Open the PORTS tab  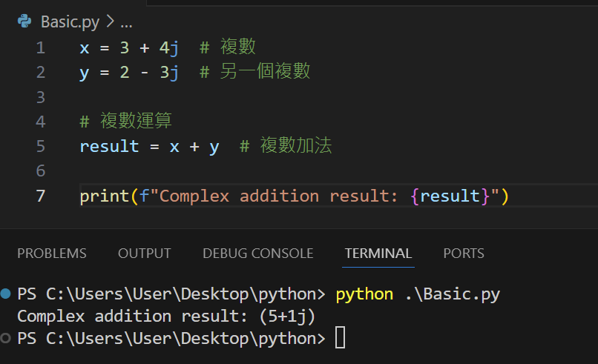pos(464,254)
